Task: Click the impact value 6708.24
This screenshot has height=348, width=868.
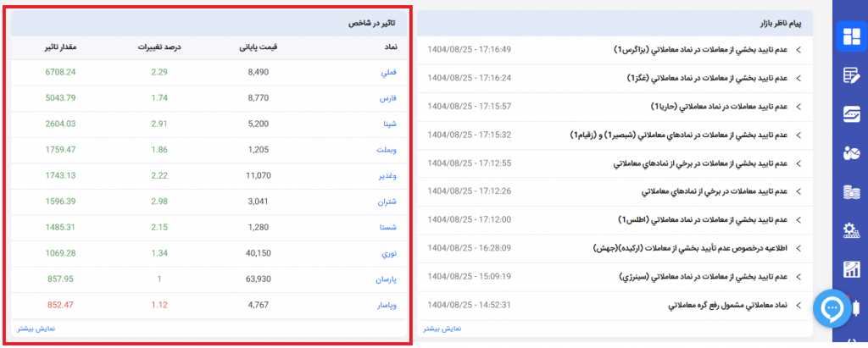Action: [61, 72]
